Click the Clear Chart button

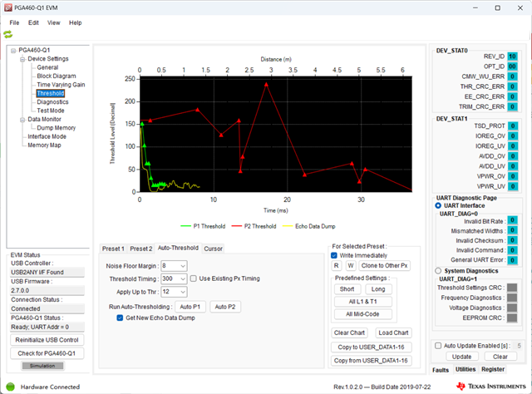349,333
